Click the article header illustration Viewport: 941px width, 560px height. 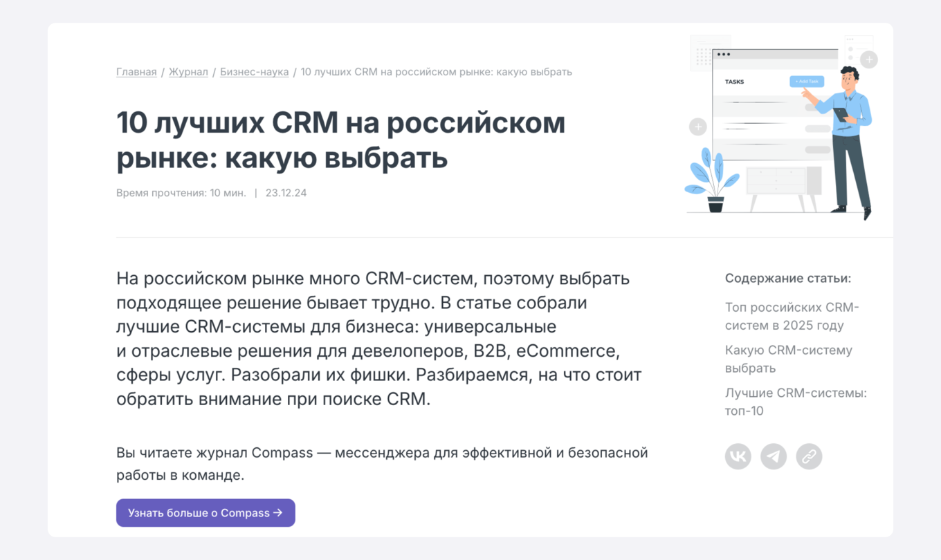click(780, 128)
